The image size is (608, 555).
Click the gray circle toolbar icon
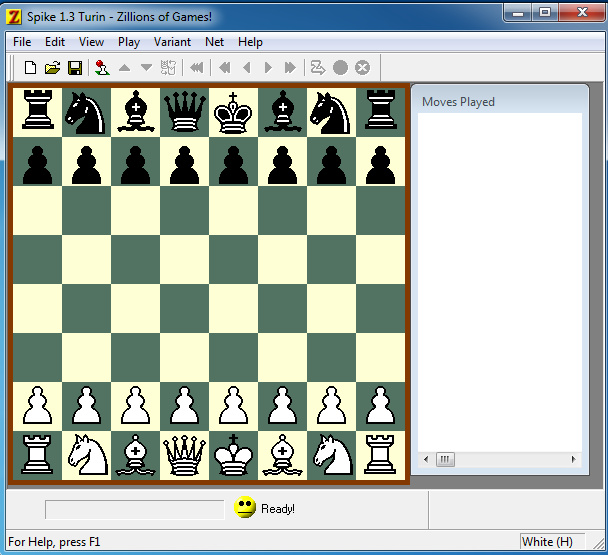(x=340, y=68)
